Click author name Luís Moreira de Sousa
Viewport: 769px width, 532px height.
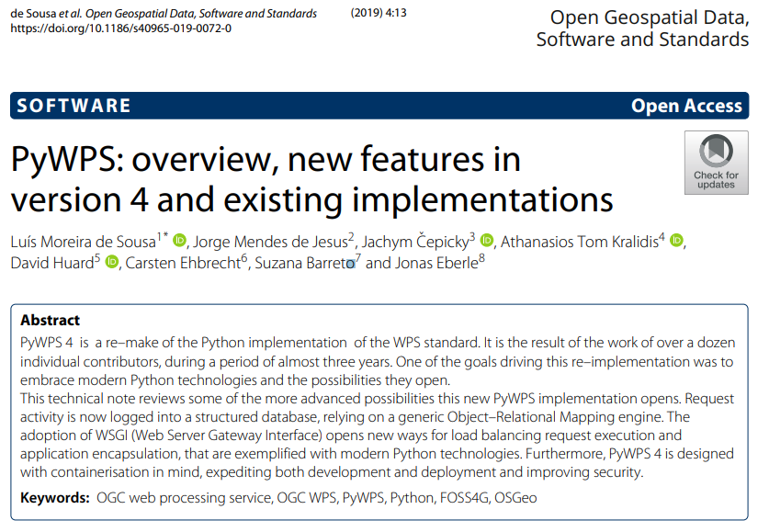(x=84, y=242)
